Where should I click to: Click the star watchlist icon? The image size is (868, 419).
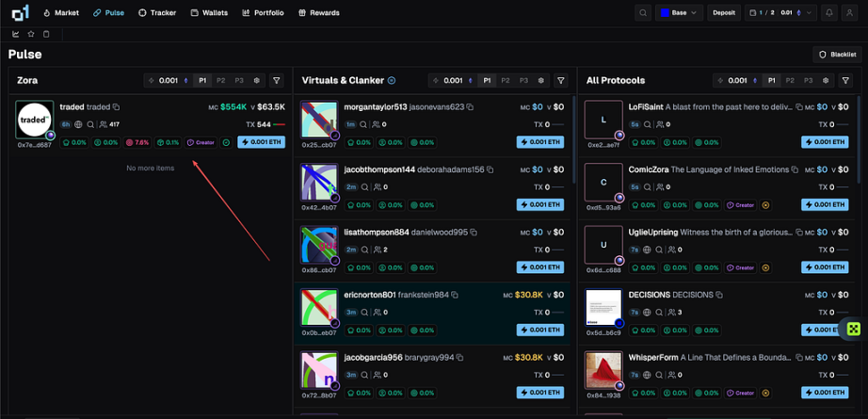[31, 34]
